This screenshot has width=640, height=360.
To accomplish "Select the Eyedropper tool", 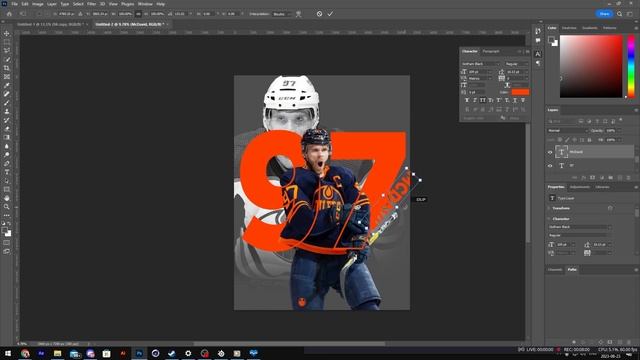I will (7, 85).
